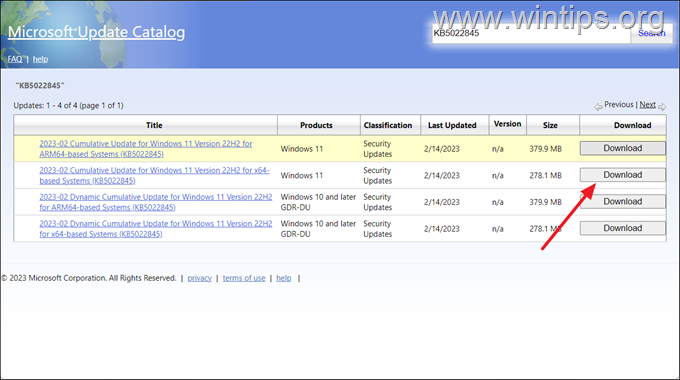
Task: Open Dynamic Cumulative Update ARM64 link
Action: (x=156, y=202)
